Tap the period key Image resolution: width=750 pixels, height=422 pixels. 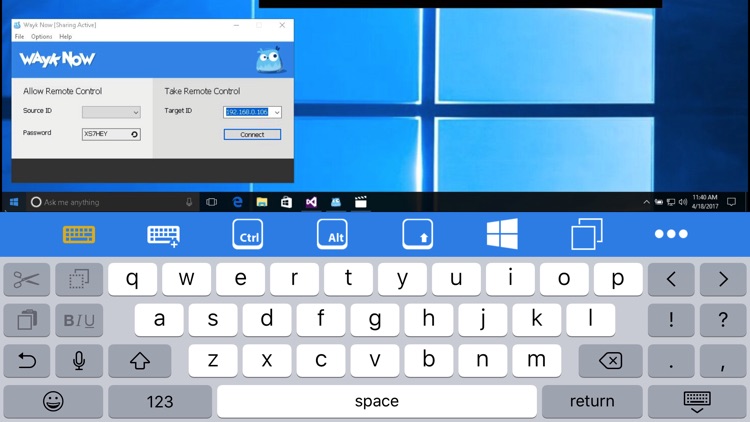pos(671,361)
